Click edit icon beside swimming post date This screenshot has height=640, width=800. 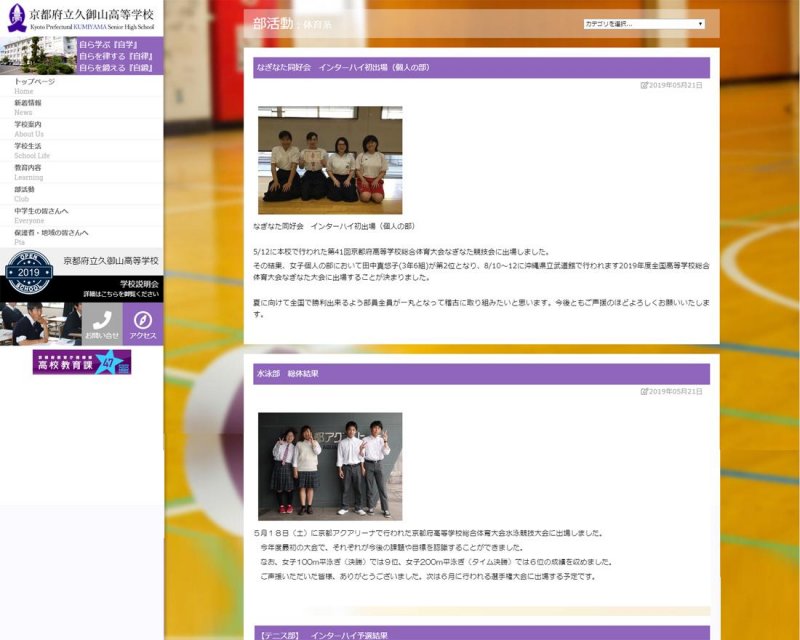coord(644,391)
